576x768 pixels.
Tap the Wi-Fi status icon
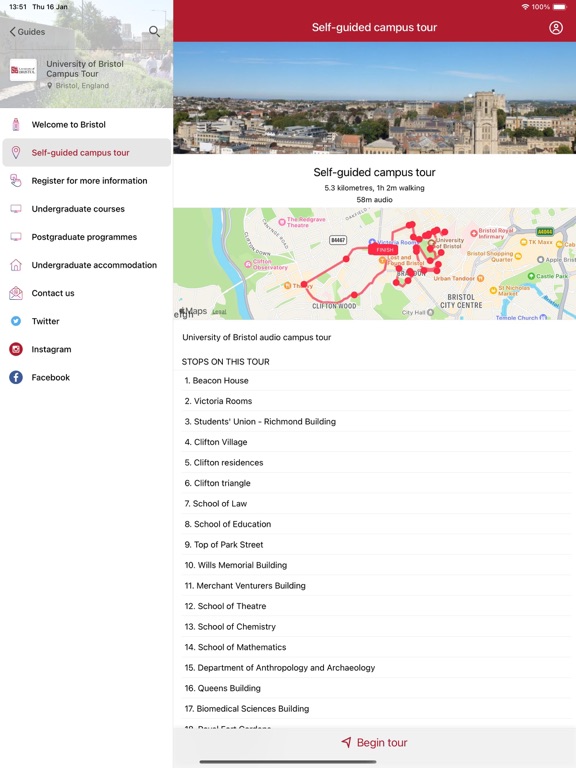(525, 7)
